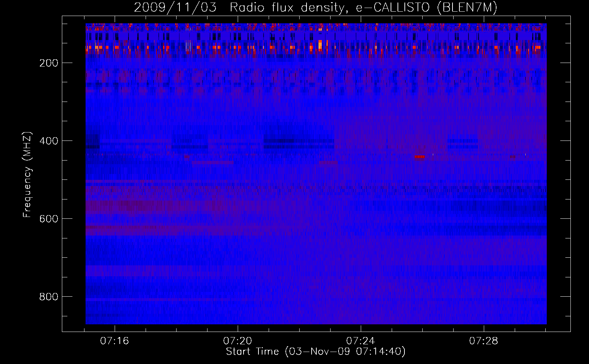Click the 07:24 time tick label
Viewport: 589px width, 364px height.
360,341
